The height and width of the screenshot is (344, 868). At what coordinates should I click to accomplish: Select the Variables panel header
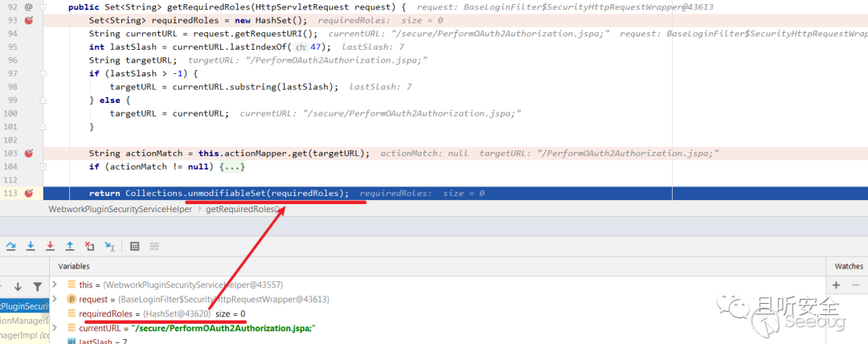[x=74, y=267]
